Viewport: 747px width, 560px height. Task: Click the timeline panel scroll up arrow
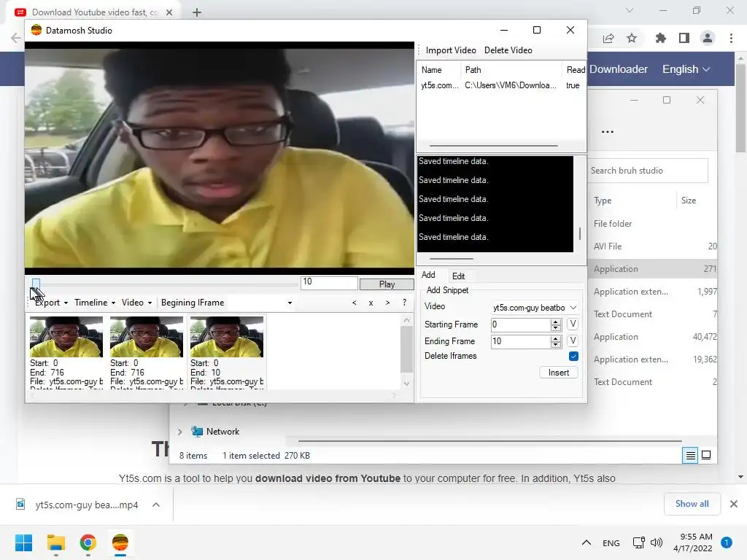pyautogui.click(x=406, y=321)
